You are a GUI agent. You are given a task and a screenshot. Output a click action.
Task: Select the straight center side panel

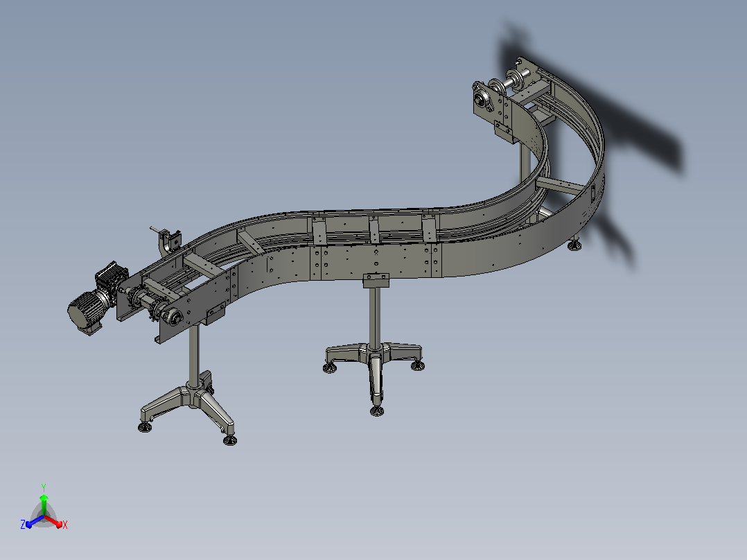376,262
